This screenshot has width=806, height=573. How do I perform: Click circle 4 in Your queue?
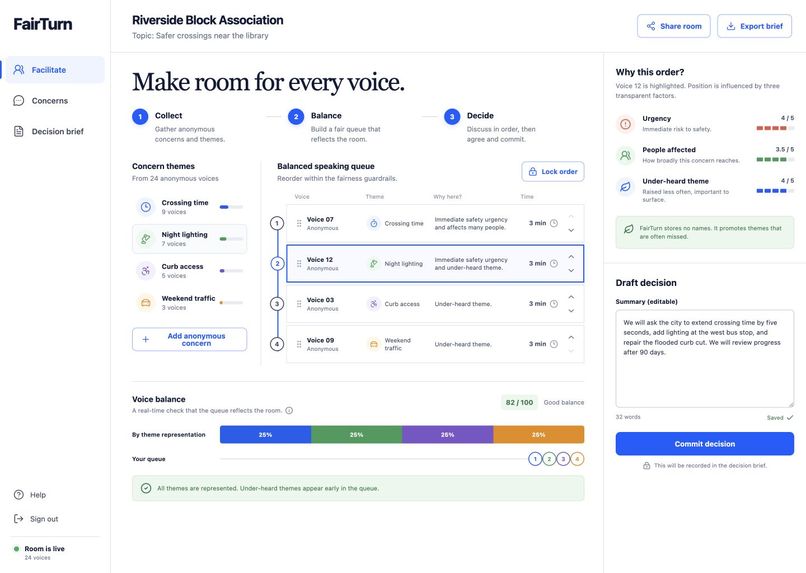[577, 459]
